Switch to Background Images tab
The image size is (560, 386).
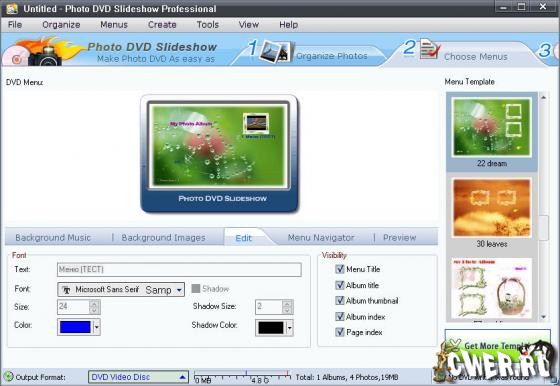163,237
